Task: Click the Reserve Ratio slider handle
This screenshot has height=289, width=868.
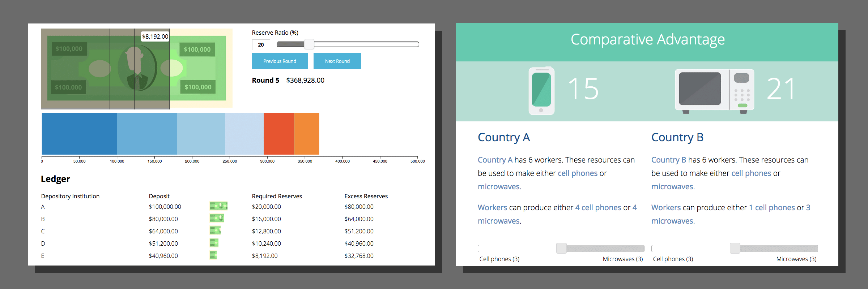Action: click(x=309, y=44)
